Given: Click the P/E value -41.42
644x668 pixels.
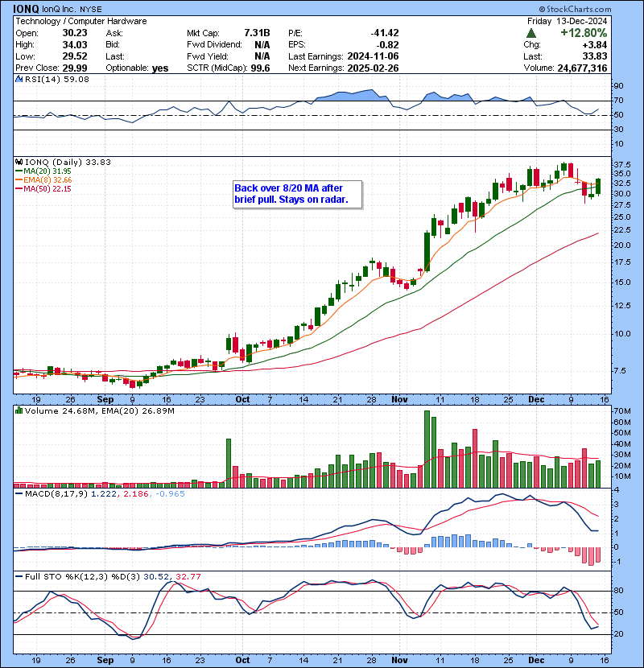Looking at the screenshot, I should click(x=385, y=33).
